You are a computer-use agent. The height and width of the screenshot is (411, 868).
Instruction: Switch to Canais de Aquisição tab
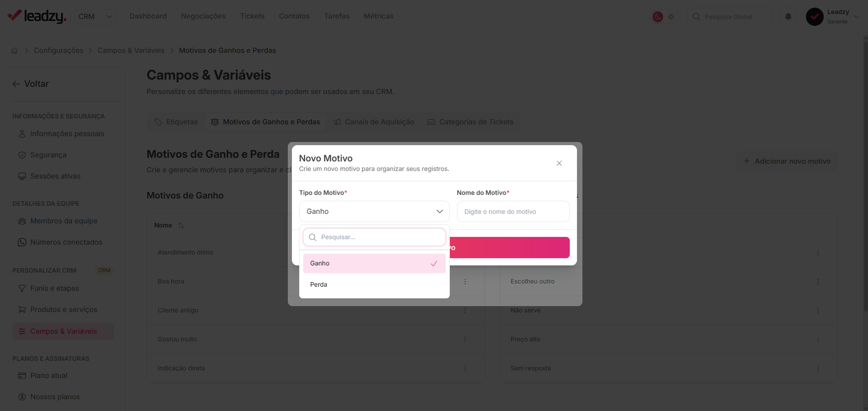pyautogui.click(x=374, y=122)
